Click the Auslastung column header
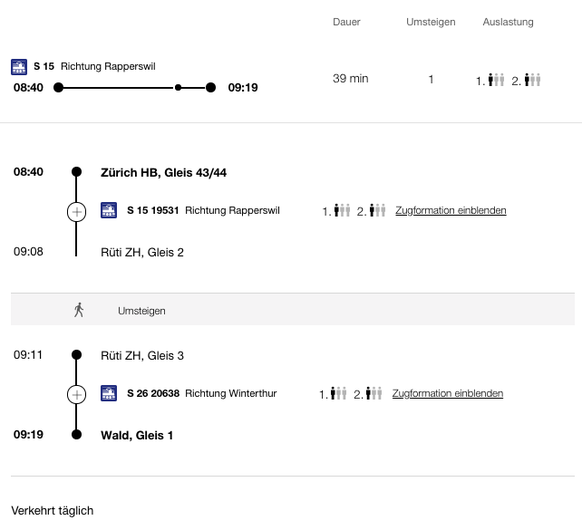Image resolution: width=582 pixels, height=530 pixels. click(508, 22)
